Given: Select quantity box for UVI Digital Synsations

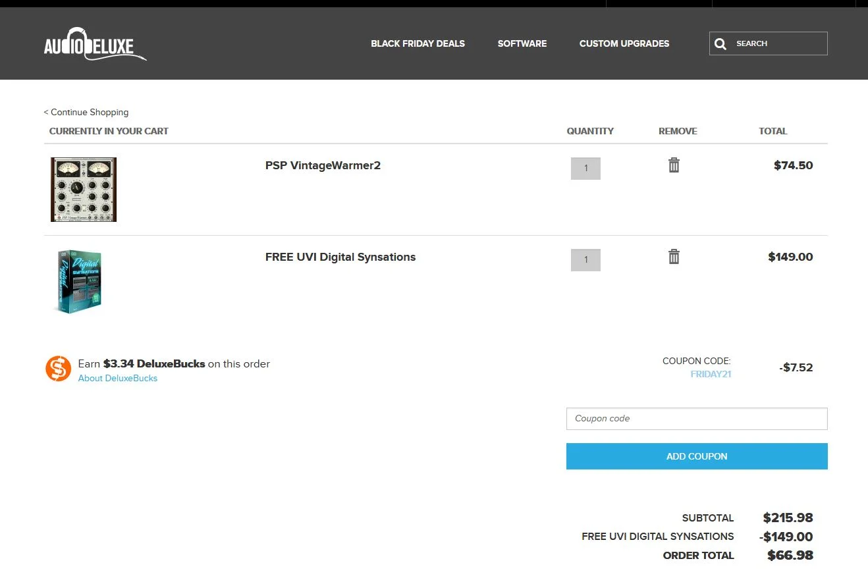Looking at the screenshot, I should [x=585, y=260].
